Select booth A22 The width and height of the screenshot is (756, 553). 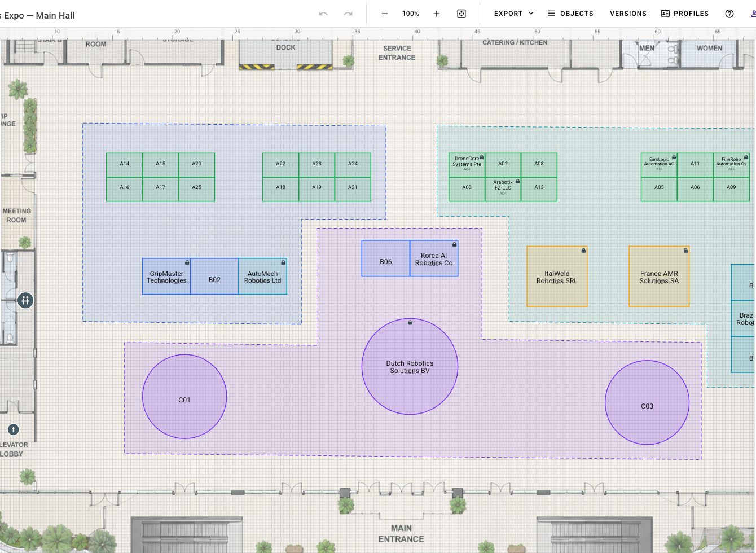click(x=281, y=165)
